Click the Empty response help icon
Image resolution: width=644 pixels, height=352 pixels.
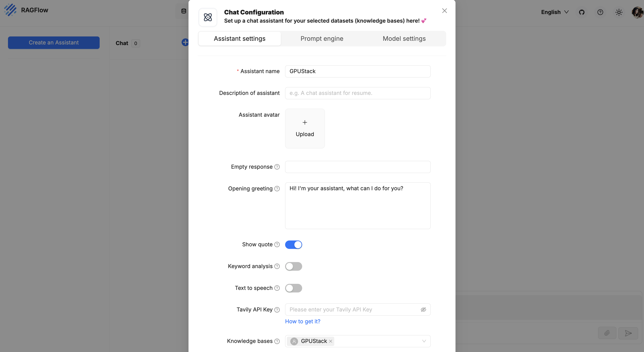click(x=277, y=167)
